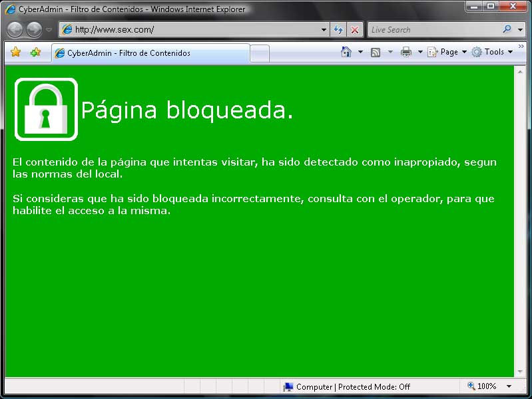Expand the Print options dropdown arrow
Screen dimensions: 532x399
tap(420, 53)
